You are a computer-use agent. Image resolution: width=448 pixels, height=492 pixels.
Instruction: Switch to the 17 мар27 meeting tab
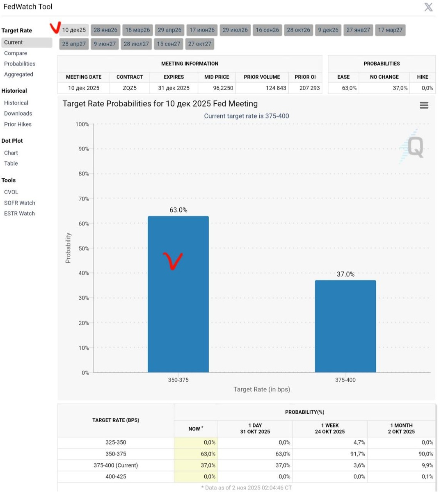coord(390,30)
